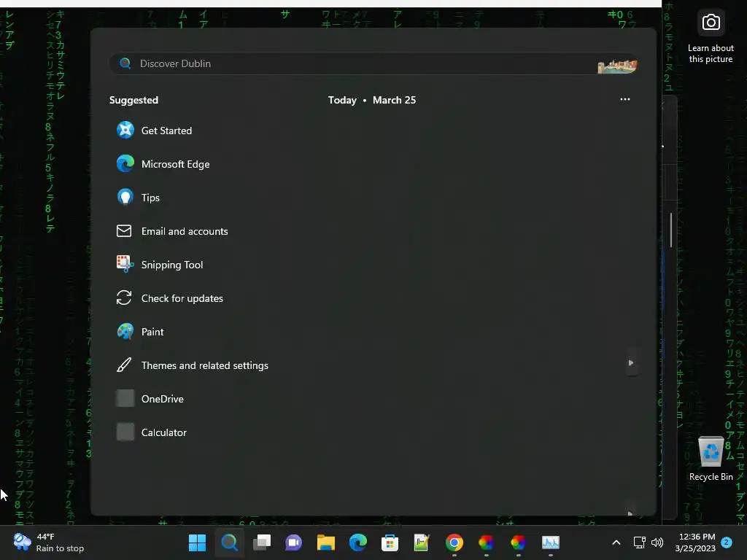Click the Discover Dublin search box
The image size is (747, 560).
[x=373, y=64]
